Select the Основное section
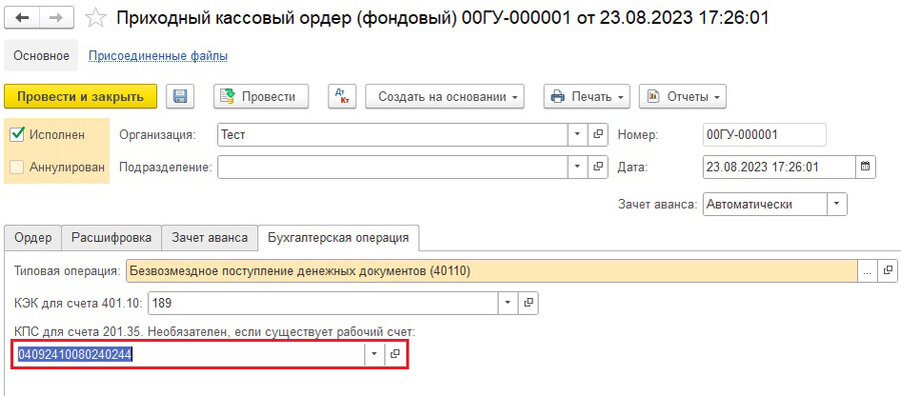Image resolution: width=901 pixels, height=396 pixels. (x=41, y=56)
